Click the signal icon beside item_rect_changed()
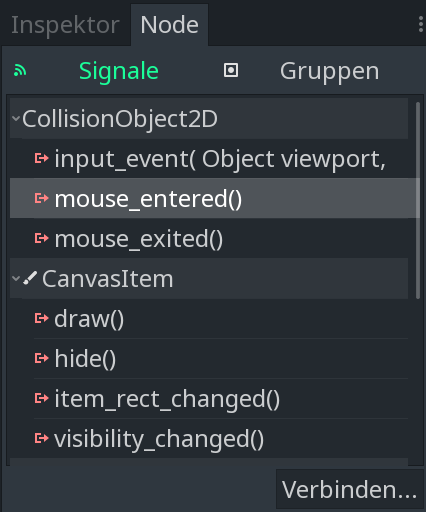 [x=42, y=398]
